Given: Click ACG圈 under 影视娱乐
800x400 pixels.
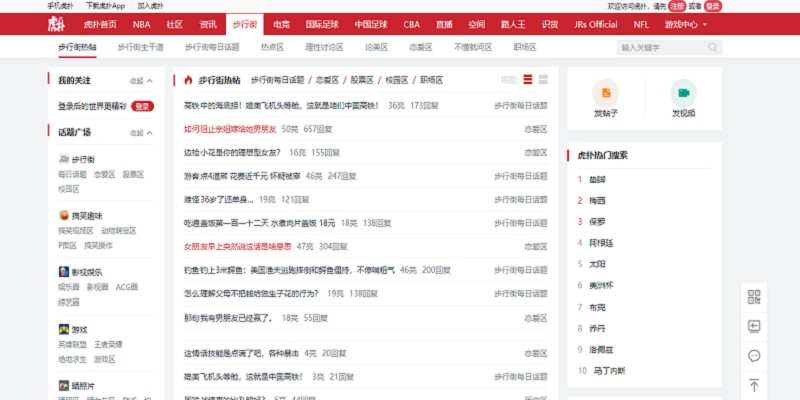Looking at the screenshot, I should pyautogui.click(x=127, y=287).
